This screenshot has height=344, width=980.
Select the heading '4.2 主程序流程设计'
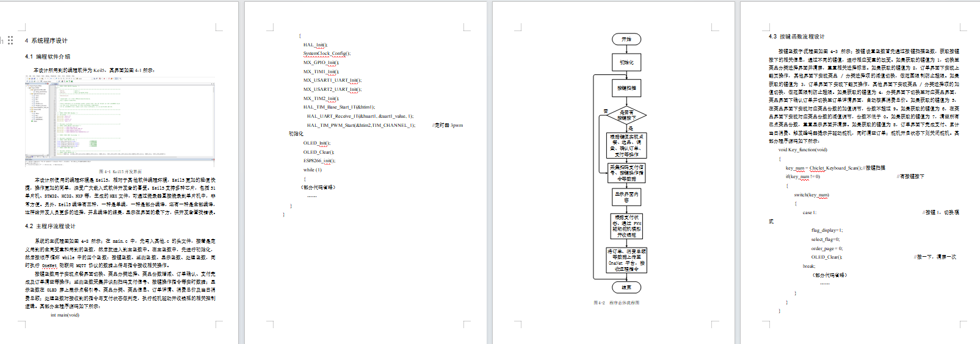click(50, 226)
